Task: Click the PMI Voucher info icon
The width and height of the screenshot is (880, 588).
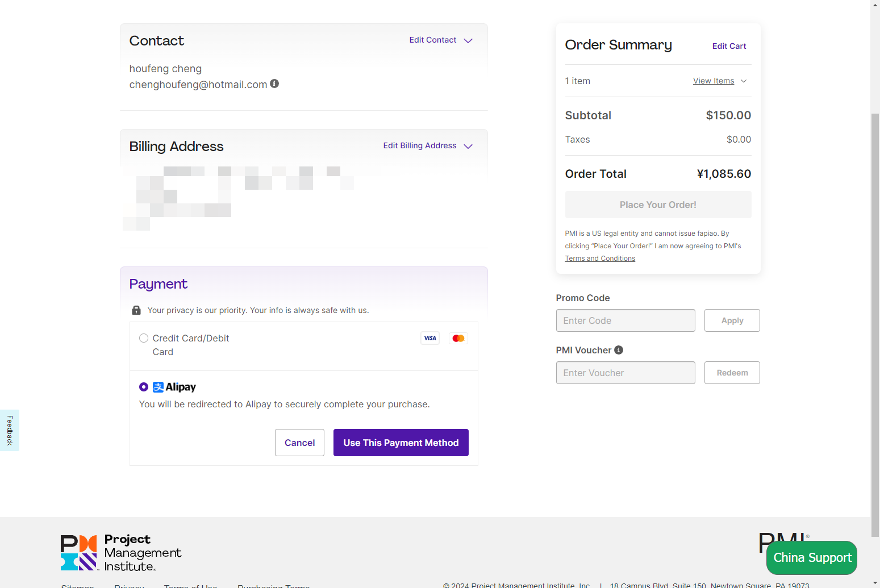Action: point(619,350)
